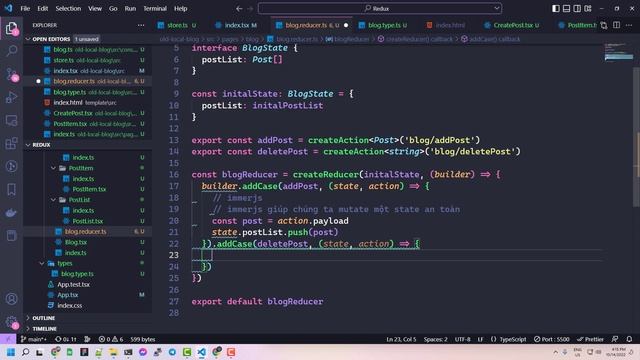Open the Manage gear icon
Screen dimensions: 640x360
pos(11,322)
